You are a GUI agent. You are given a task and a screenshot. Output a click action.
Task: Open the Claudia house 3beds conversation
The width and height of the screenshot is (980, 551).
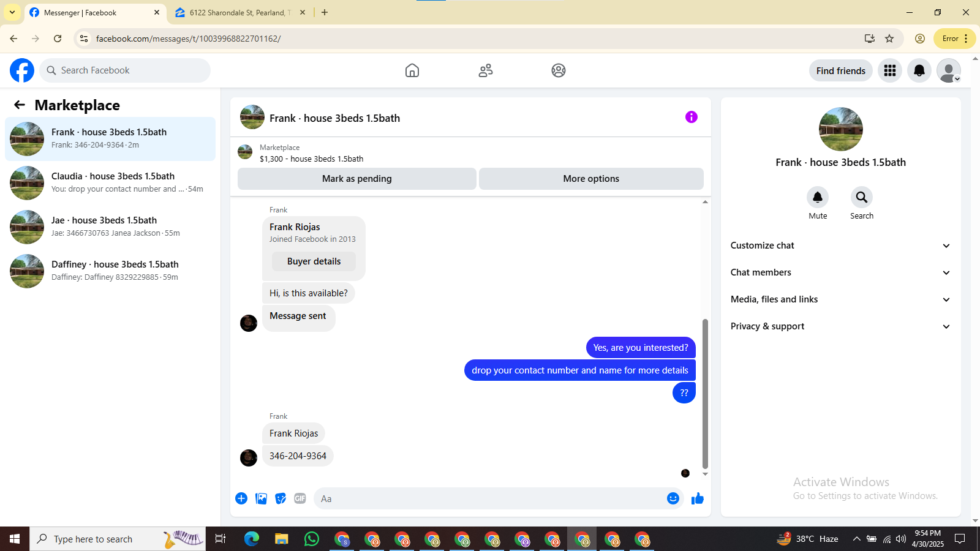[x=110, y=183]
